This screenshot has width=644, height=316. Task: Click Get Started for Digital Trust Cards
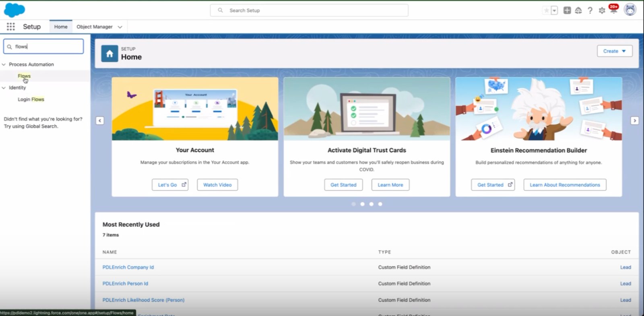343,185
